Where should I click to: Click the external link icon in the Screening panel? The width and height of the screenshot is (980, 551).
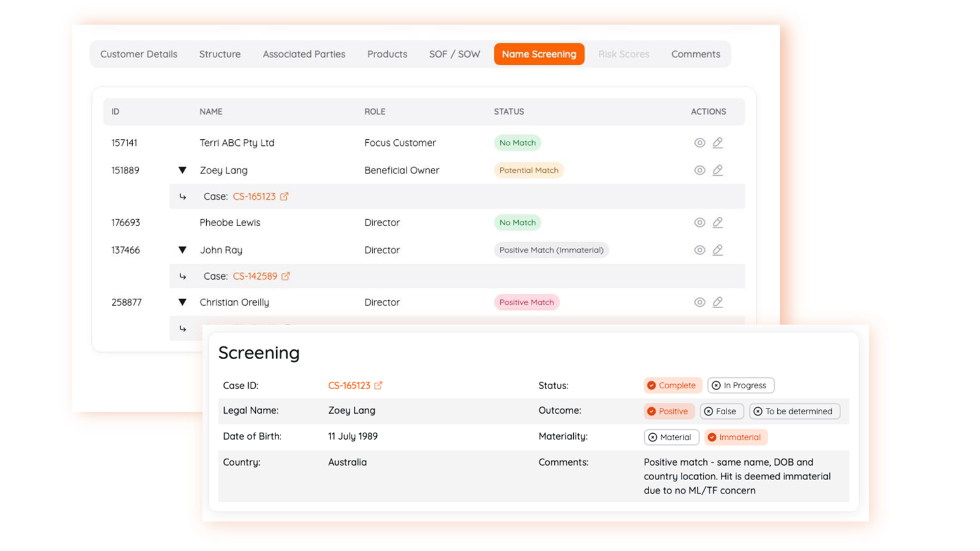coord(378,385)
